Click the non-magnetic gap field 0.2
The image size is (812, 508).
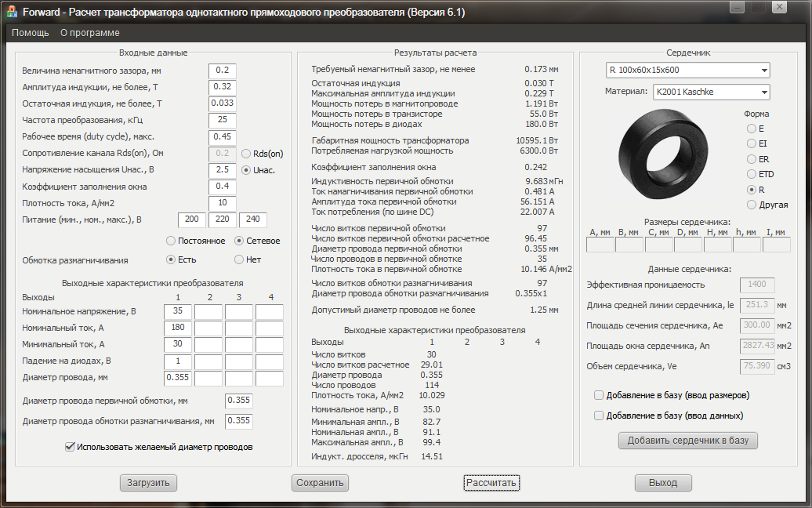tap(223, 71)
